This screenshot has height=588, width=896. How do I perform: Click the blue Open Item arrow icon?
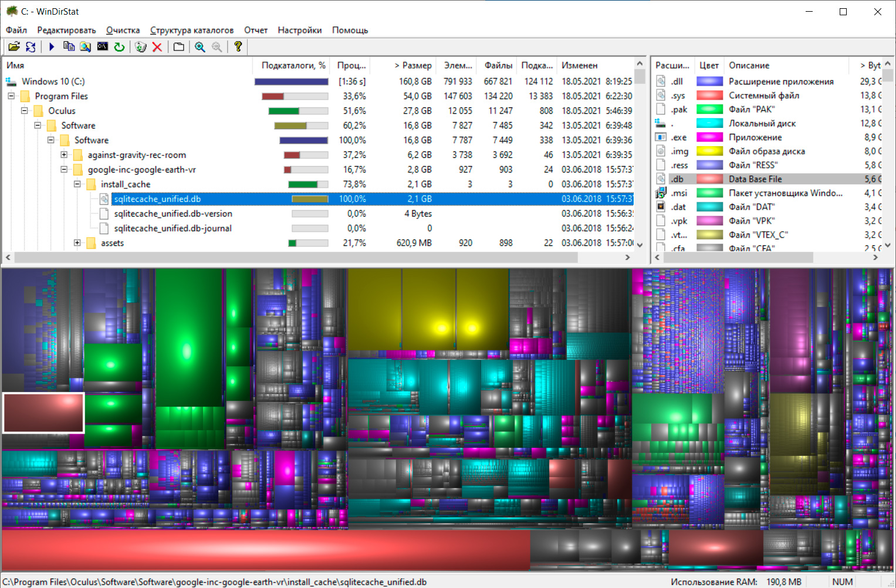tap(52, 47)
